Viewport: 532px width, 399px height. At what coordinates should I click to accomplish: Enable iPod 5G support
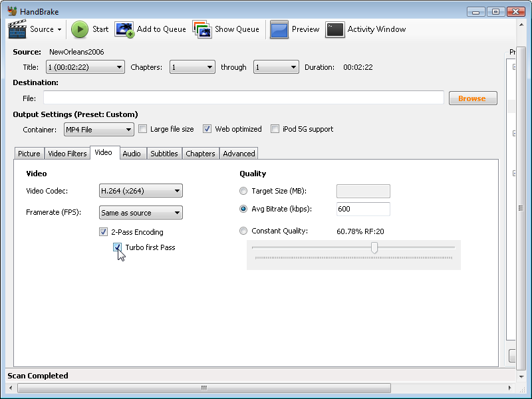[275, 128]
